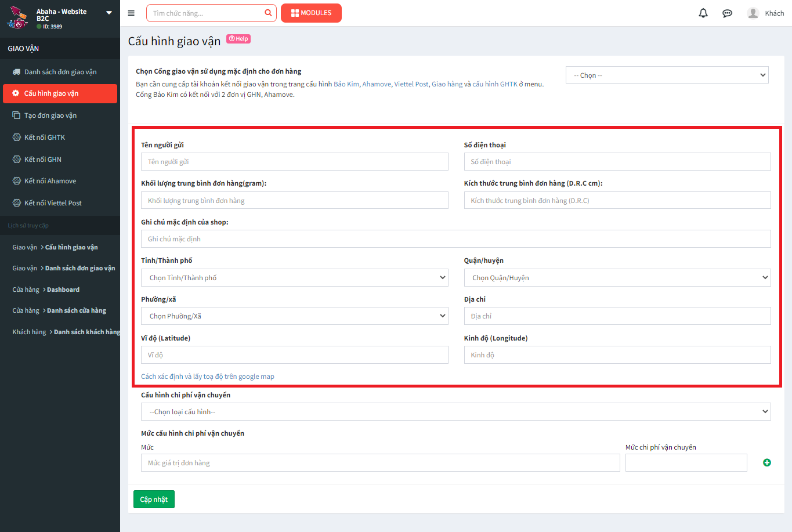Screen dimensions: 792x532
Task: Click the Abaha store logo
Action: 17,18
